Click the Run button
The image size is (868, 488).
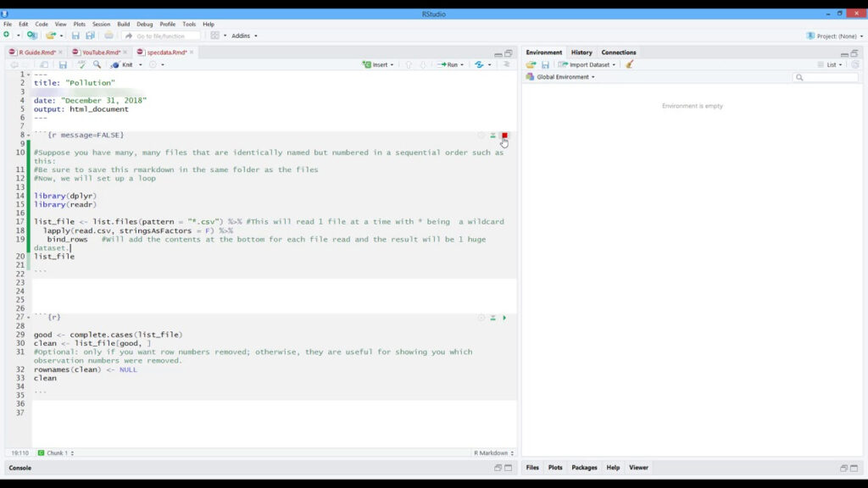(450, 64)
